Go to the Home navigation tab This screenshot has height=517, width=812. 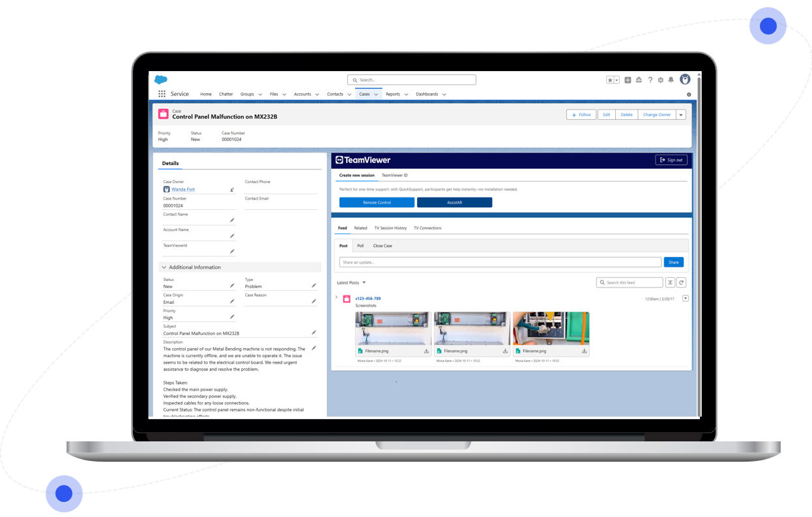(206, 94)
